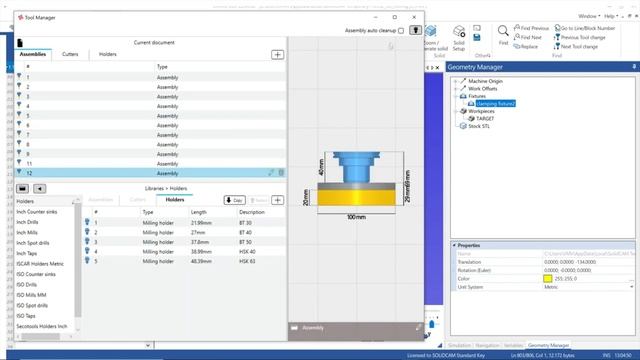The height and width of the screenshot is (360, 640).
Task: Click the tool icon beside Assembly auto cleanup
Action: (x=416, y=30)
